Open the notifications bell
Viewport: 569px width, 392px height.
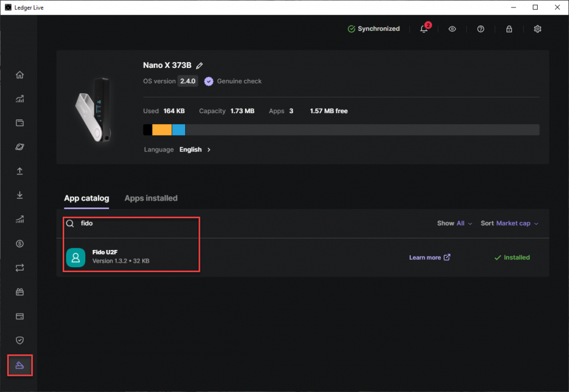[x=424, y=29]
